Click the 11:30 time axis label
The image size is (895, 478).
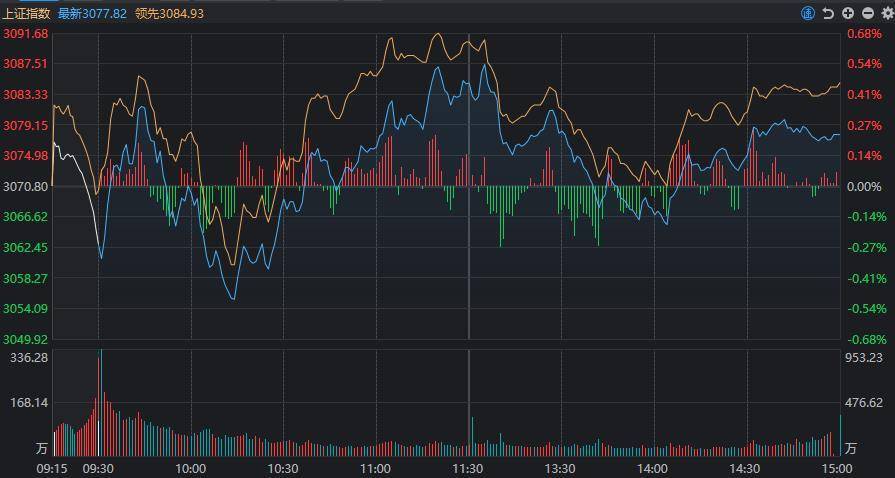tap(468, 468)
